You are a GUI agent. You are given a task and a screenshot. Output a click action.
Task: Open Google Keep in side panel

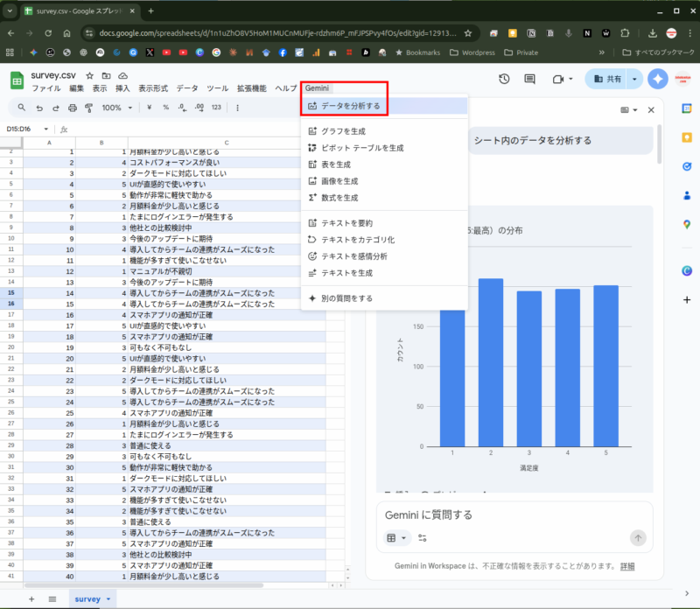point(687,138)
